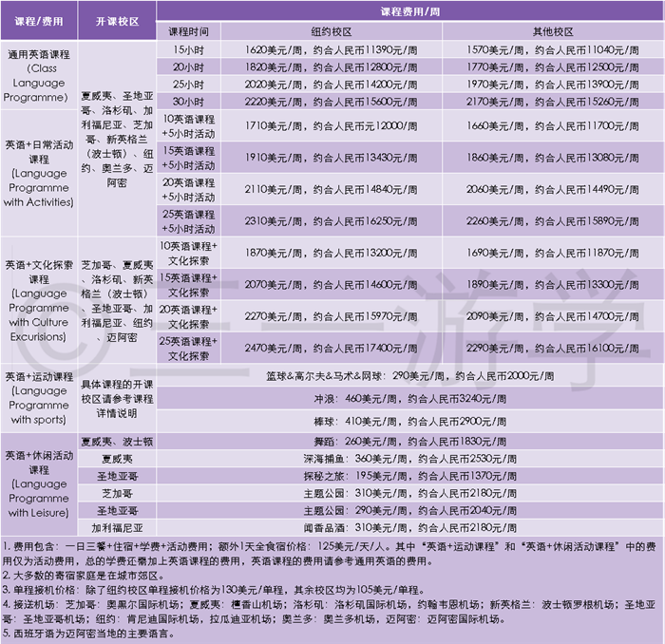The image size is (665, 644).
Task: Select the 深海捕鱼 360美元/周 row
Action: pos(409,459)
